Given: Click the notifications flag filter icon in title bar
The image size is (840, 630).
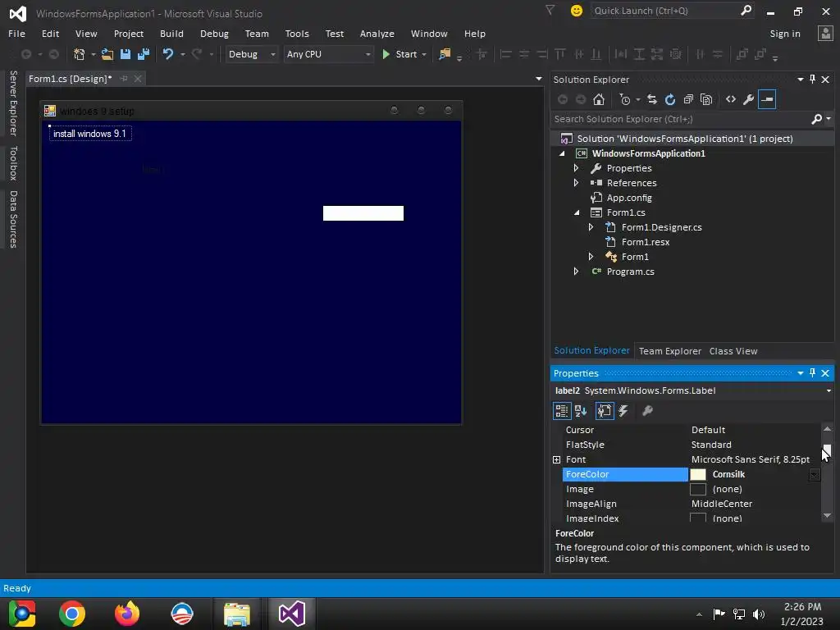Looking at the screenshot, I should [x=550, y=10].
